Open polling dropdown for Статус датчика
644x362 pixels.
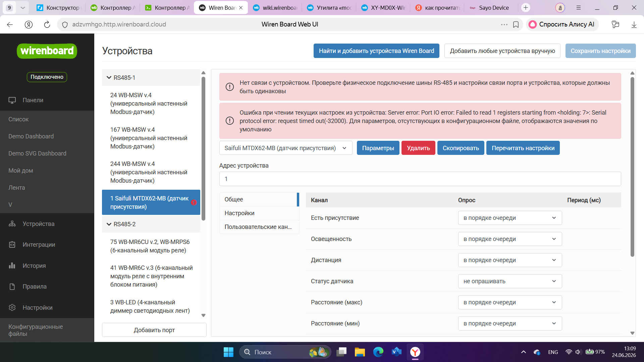coord(510,281)
